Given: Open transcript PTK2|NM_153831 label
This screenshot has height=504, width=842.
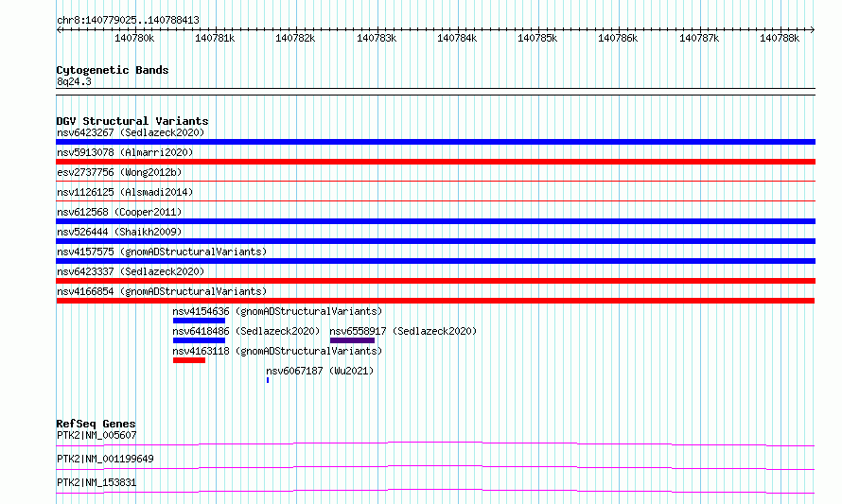Looking at the screenshot, I should pyautogui.click(x=96, y=482).
